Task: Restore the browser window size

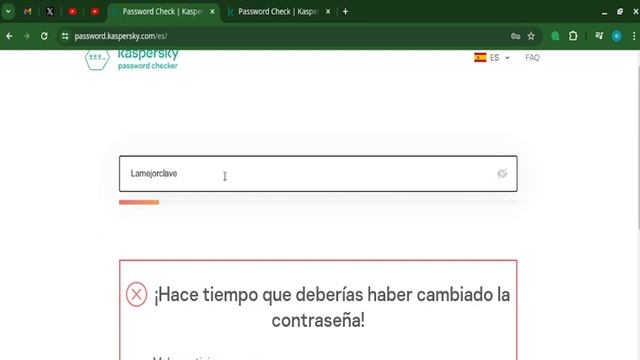Action: pyautogui.click(x=620, y=12)
